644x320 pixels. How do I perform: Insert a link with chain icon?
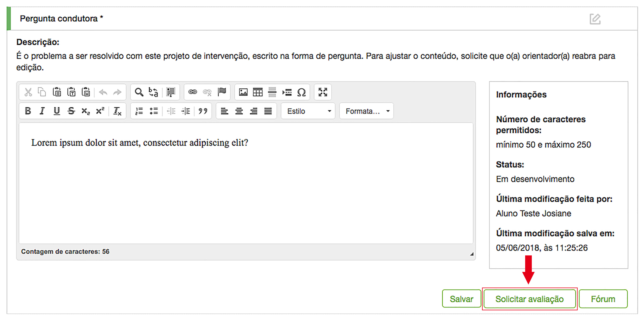(x=192, y=92)
